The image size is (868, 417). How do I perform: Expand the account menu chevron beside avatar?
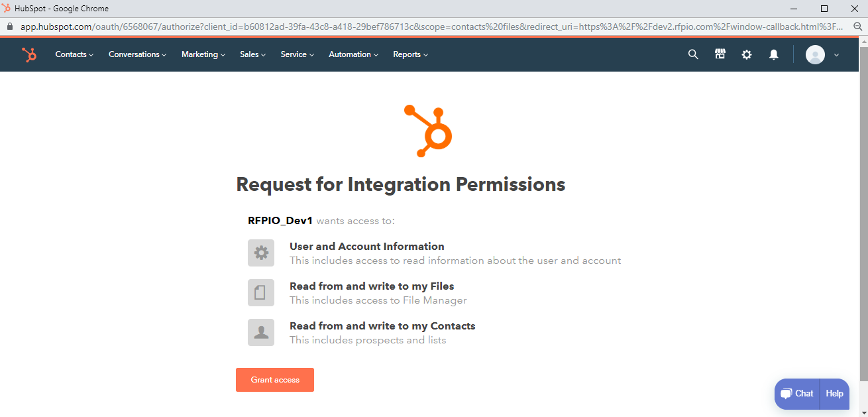point(836,55)
